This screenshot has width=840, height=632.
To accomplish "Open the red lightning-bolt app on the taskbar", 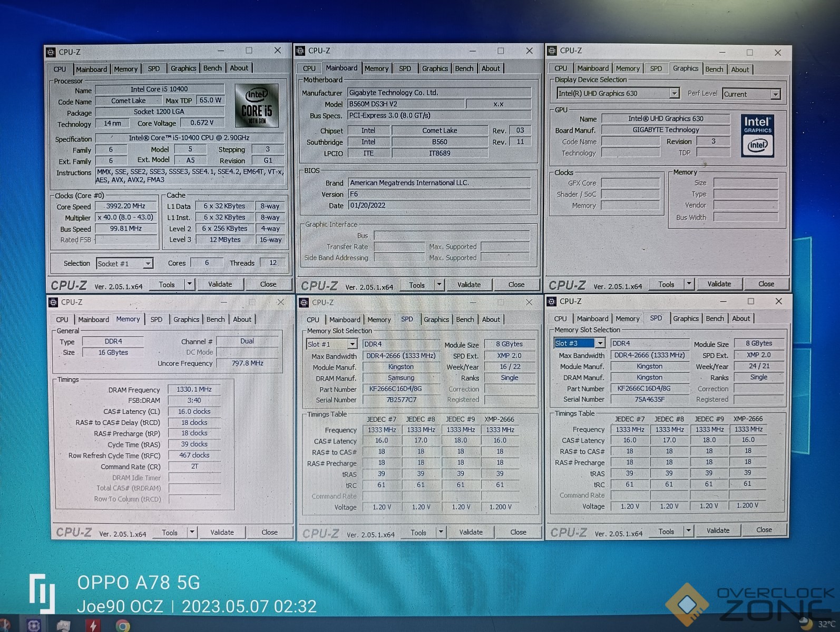I will pos(93,626).
